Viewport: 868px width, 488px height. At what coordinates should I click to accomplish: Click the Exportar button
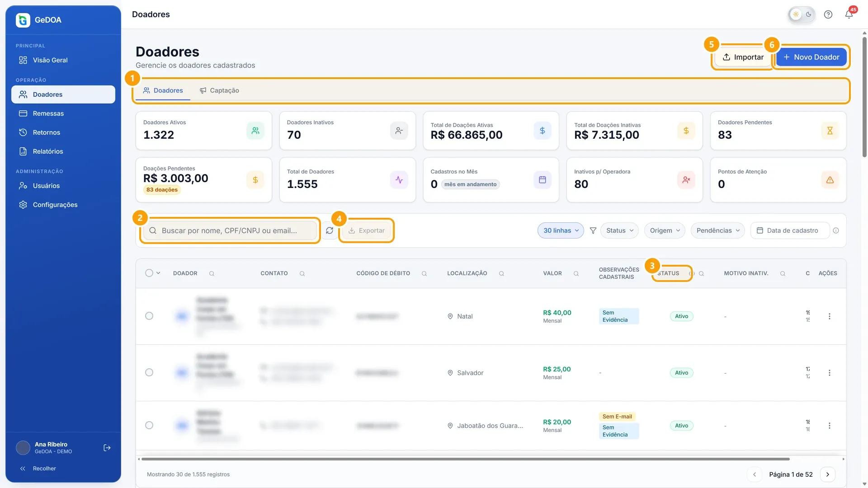(x=366, y=230)
